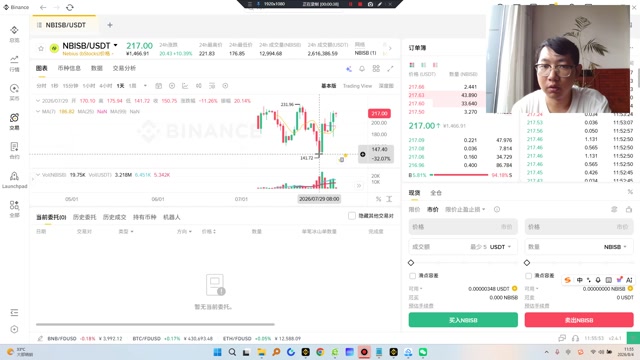Click the refresh icon in the top bar
The height and width of the screenshot is (360, 640).
(70, 7)
